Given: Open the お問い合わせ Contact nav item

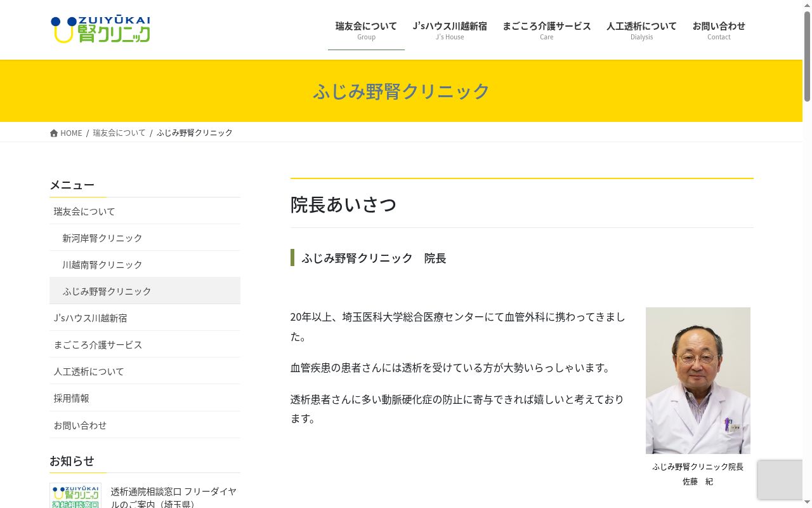Looking at the screenshot, I should click(719, 30).
